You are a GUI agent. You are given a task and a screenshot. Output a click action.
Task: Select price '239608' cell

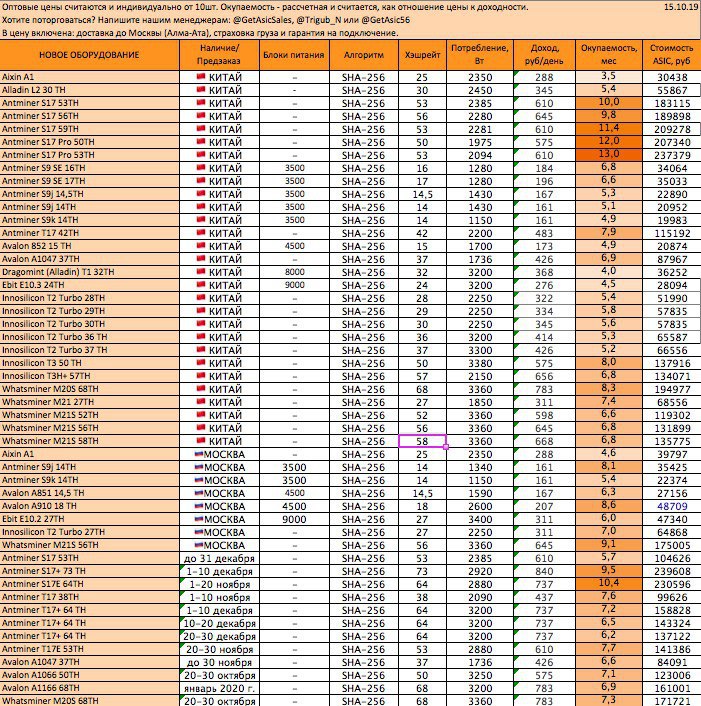tap(672, 571)
